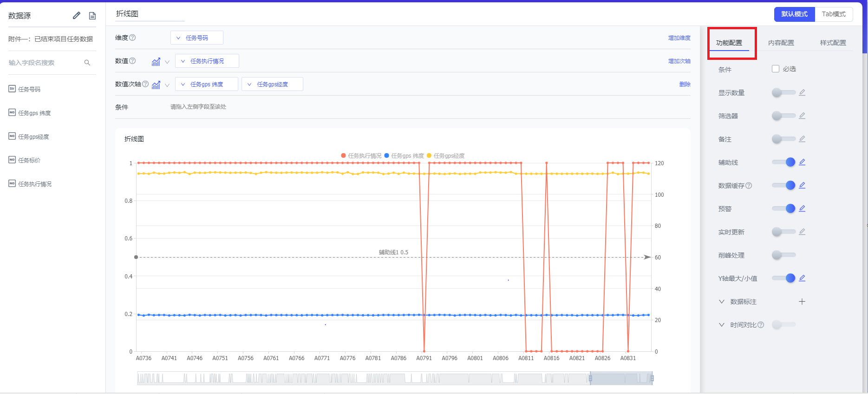Check the 必选 checkbox
The width and height of the screenshot is (868, 394).
tap(775, 69)
